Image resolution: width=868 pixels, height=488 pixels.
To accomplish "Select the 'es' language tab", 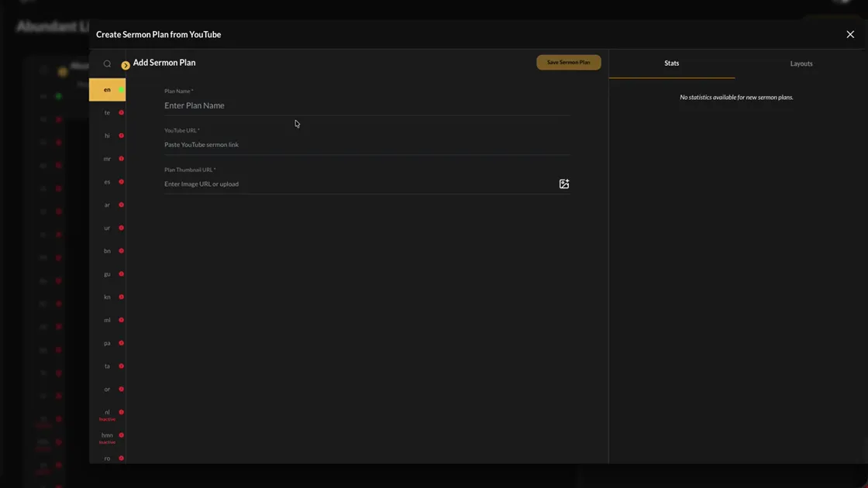I will [x=108, y=182].
